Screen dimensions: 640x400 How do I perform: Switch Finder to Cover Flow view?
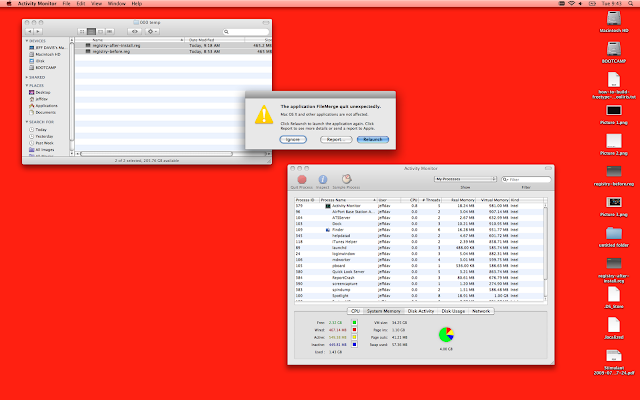[110, 31]
